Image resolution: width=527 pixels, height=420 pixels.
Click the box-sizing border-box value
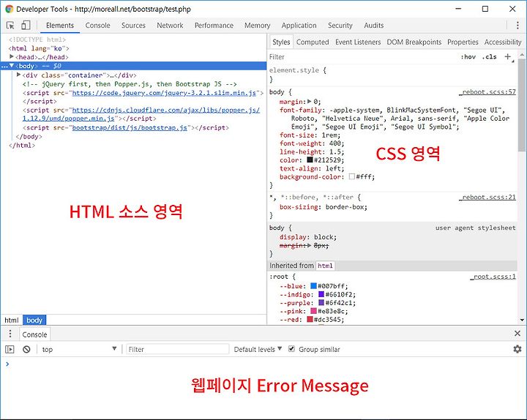345,206
